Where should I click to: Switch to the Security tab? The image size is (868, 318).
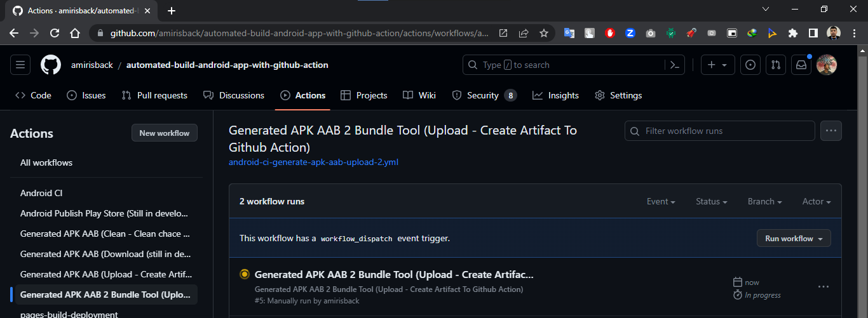[x=484, y=95]
